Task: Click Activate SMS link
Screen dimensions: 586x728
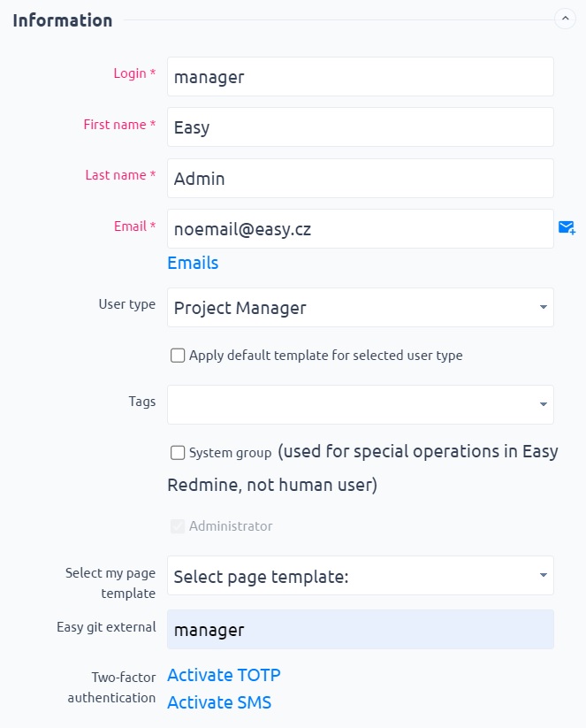Action: click(x=219, y=702)
